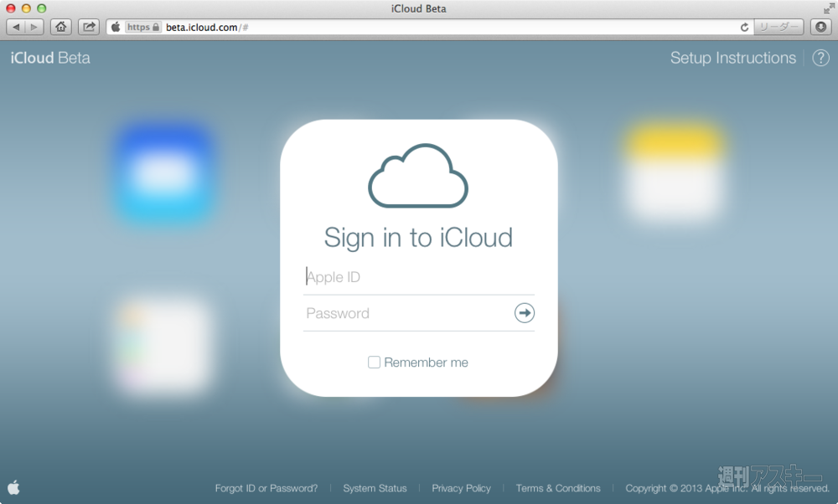
Task: Enable the Remember me checkbox
Action: click(x=374, y=362)
